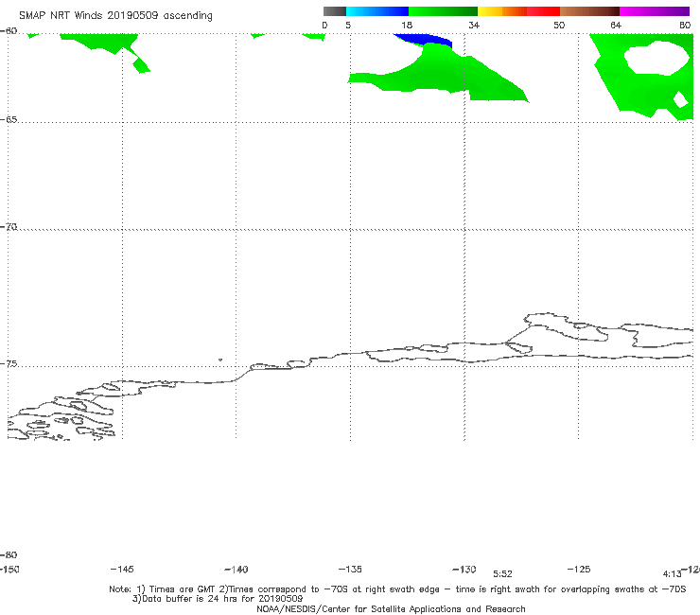This screenshot has height=615, width=700.
Task: Click the longitude label "-145"
Action: coord(122,570)
